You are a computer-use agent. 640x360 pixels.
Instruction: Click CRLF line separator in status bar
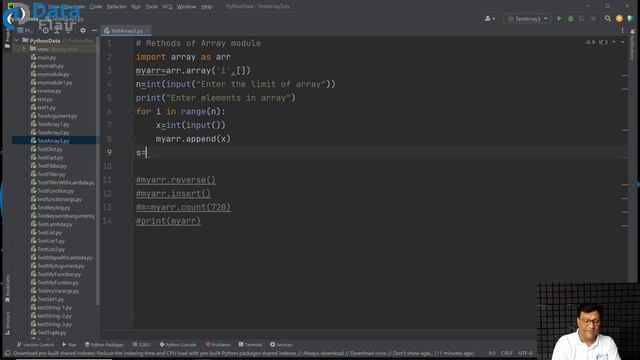click(x=506, y=353)
